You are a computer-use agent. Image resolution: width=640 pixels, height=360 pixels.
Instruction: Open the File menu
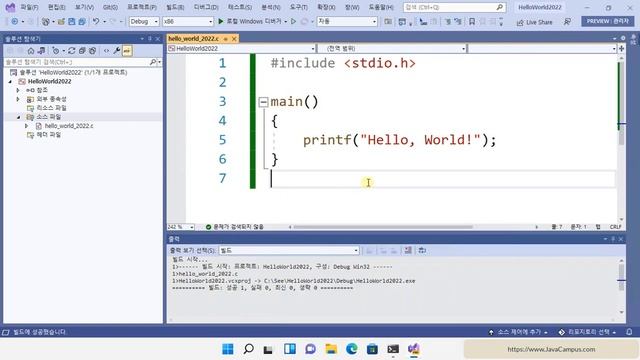[x=29, y=7]
